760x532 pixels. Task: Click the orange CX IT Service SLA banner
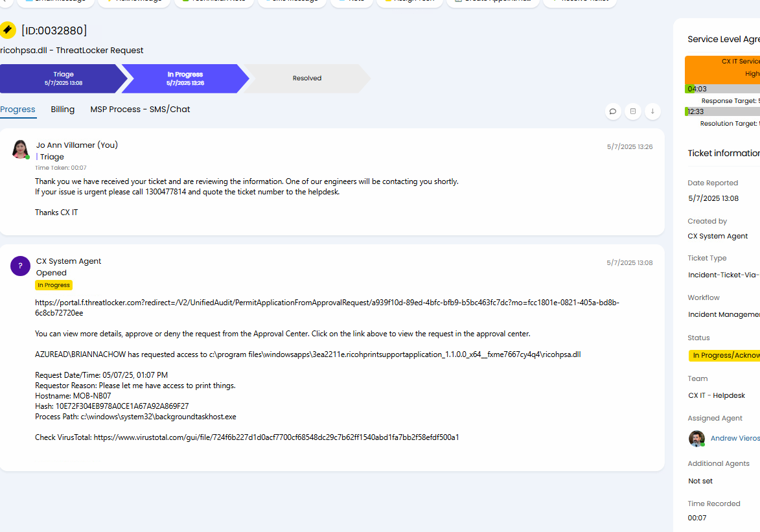point(722,70)
